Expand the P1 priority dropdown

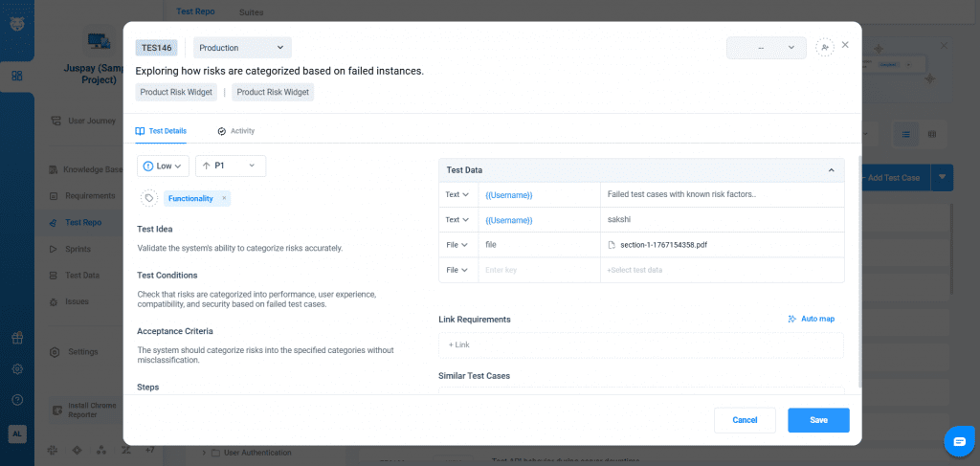231,166
